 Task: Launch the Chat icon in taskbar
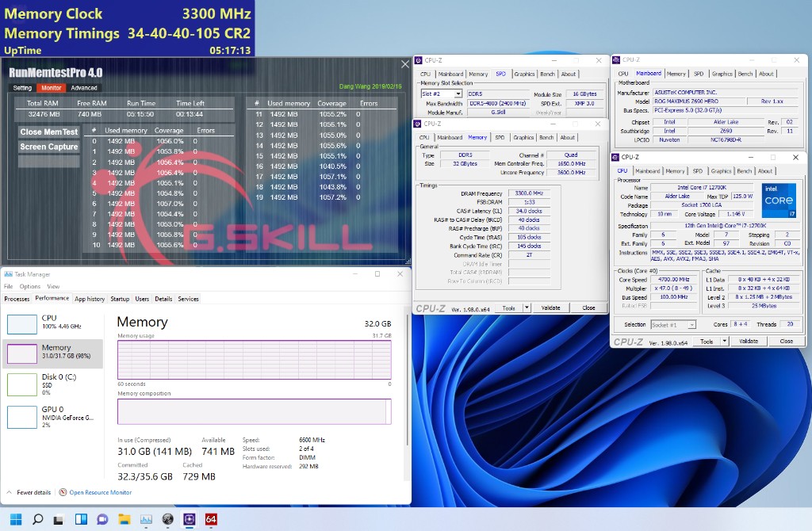(x=102, y=519)
